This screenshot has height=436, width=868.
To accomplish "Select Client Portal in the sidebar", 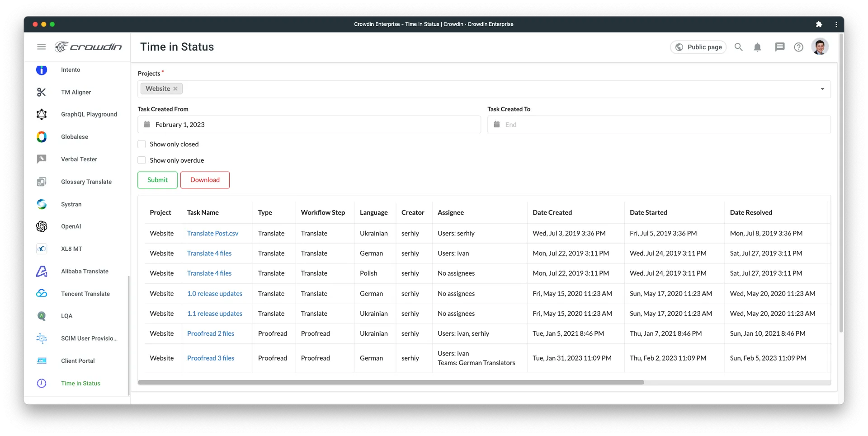I will tap(78, 361).
